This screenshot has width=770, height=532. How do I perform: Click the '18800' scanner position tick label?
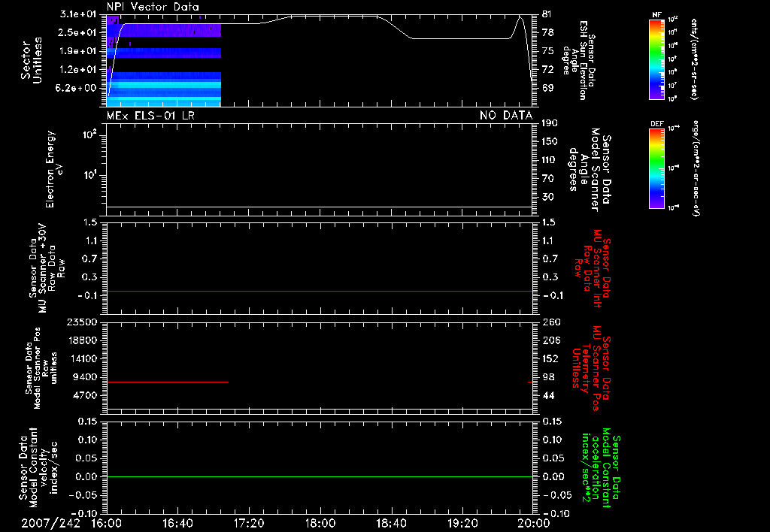click(x=81, y=340)
